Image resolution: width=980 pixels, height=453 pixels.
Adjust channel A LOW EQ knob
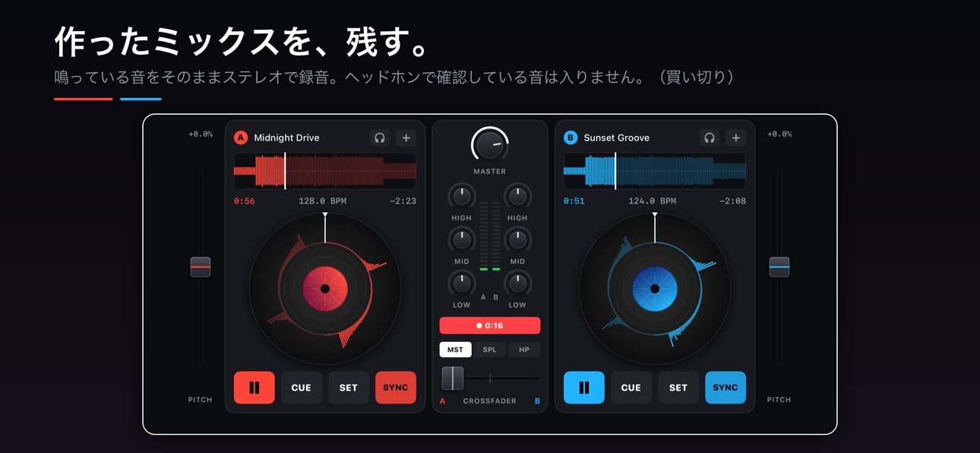[462, 284]
